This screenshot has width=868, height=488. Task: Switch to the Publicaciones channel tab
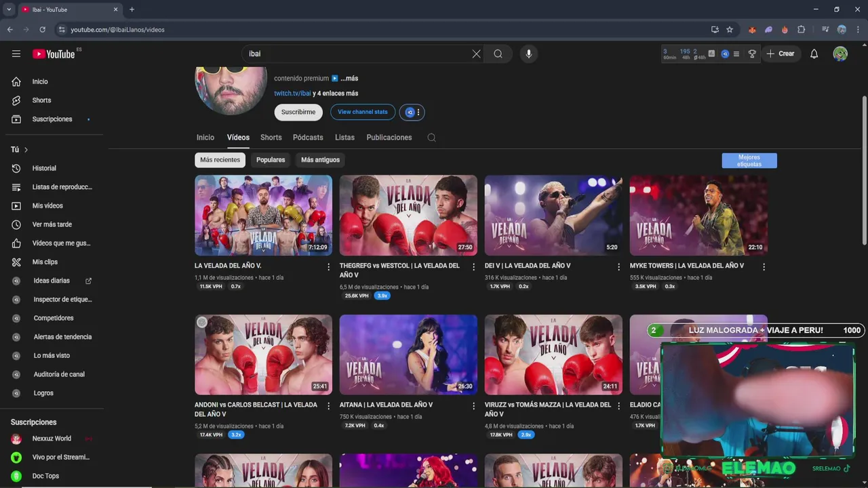(x=389, y=138)
